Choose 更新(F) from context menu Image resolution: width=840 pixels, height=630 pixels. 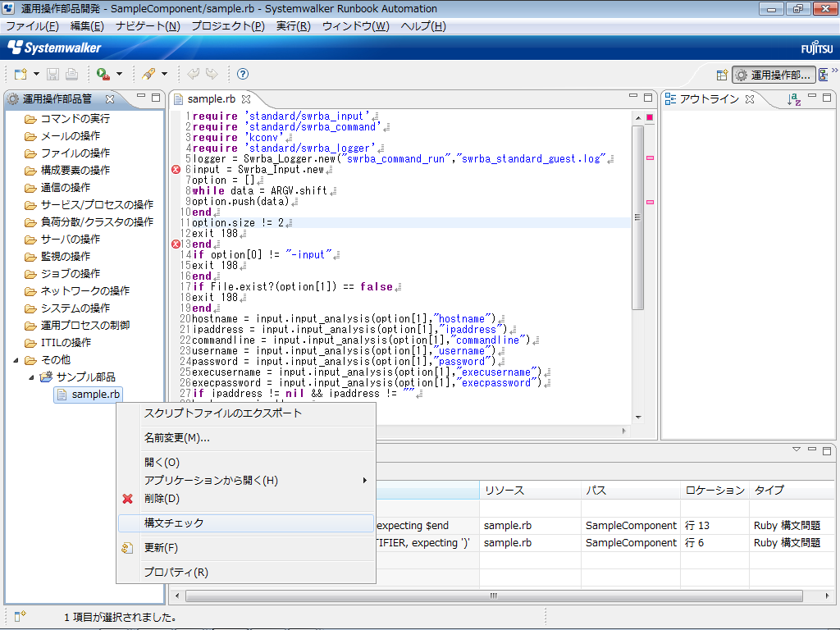[x=246, y=547]
